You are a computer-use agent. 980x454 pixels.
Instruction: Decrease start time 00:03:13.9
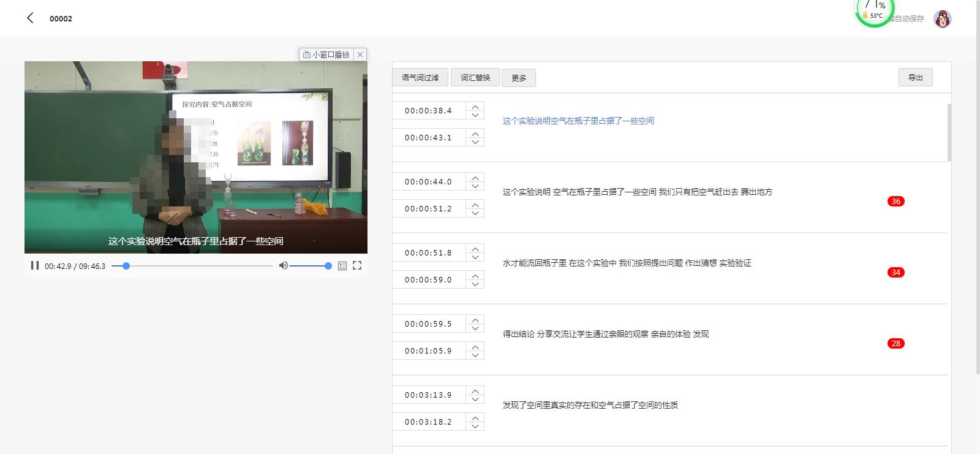[x=475, y=399]
